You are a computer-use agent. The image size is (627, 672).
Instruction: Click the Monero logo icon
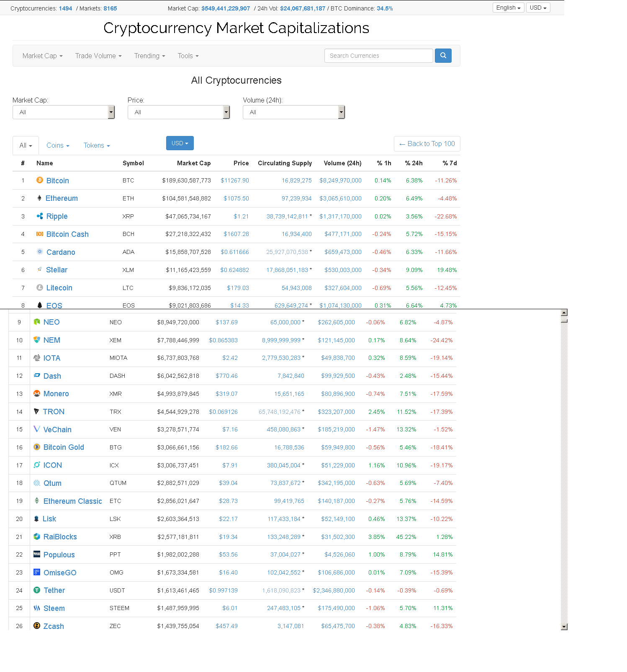pyautogui.click(x=37, y=393)
